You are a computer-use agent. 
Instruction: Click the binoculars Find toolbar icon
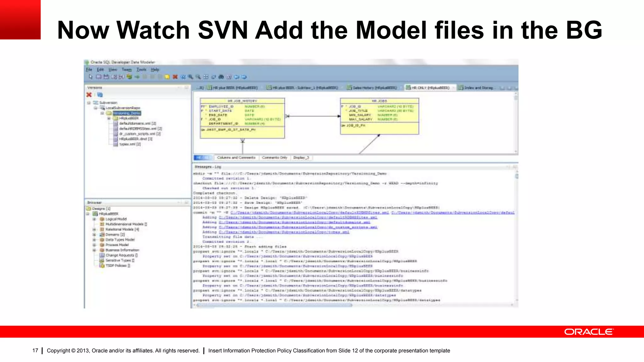221,77
